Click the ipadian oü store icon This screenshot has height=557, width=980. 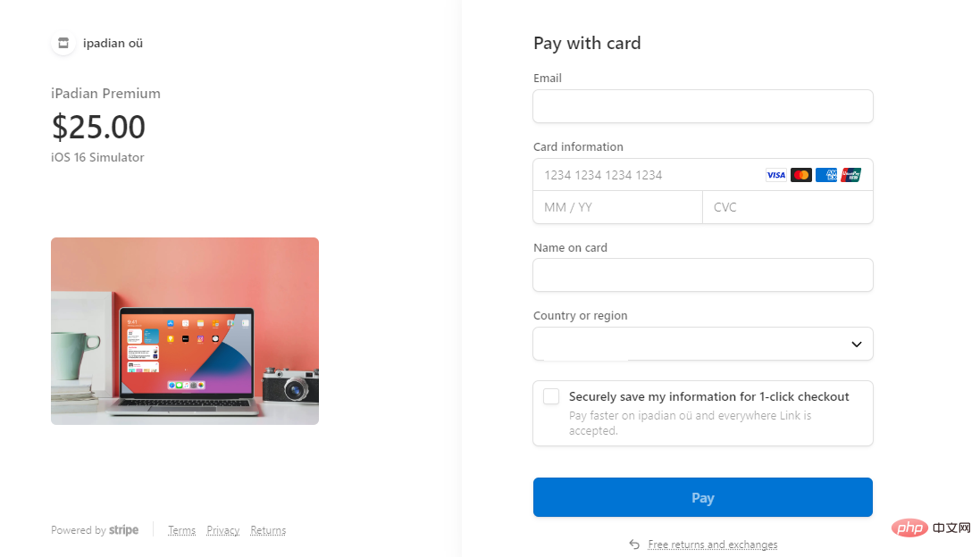(x=63, y=43)
